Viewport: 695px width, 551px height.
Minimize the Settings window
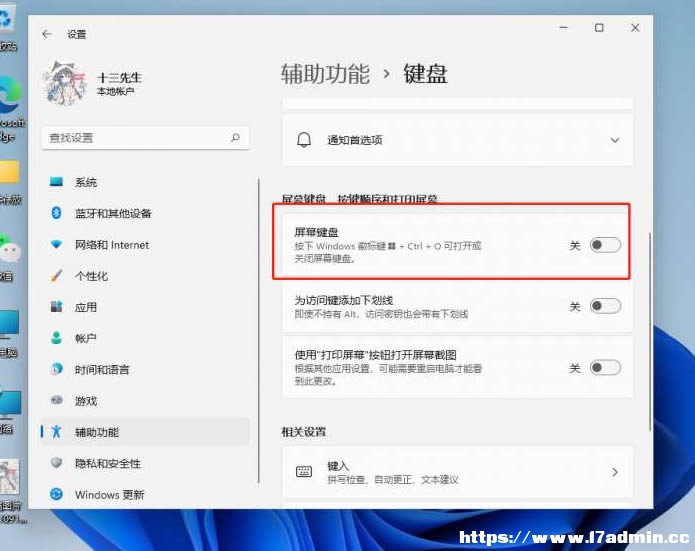tap(563, 27)
